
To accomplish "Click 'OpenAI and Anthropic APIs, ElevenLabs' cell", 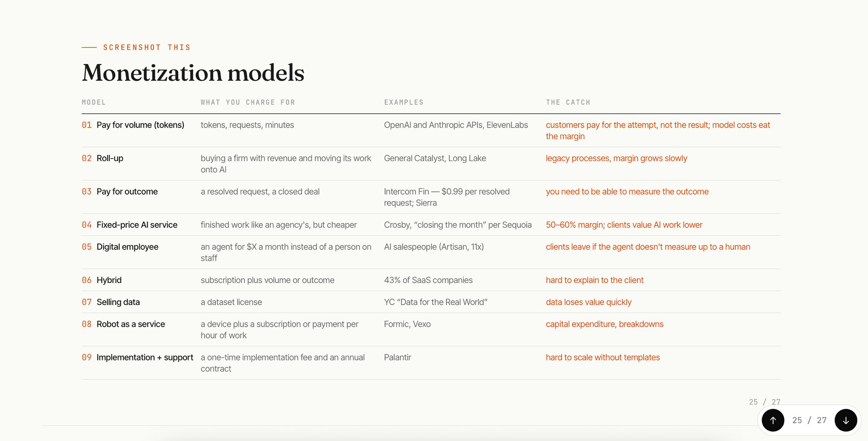I will [x=456, y=125].
